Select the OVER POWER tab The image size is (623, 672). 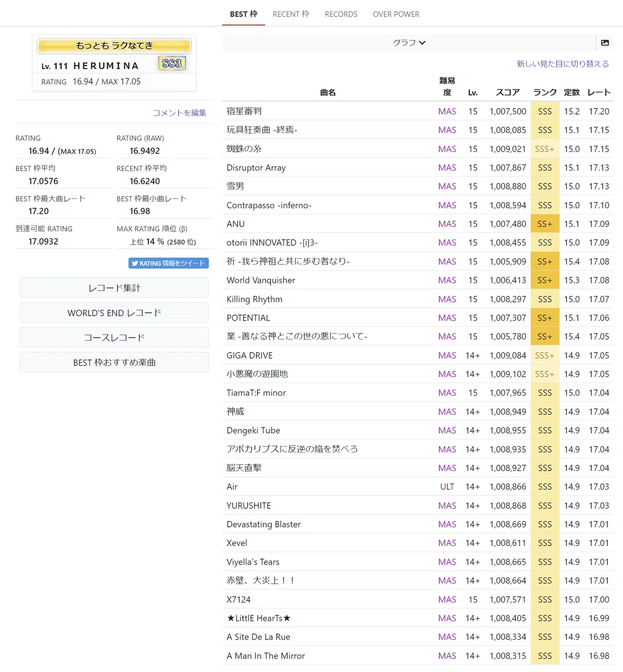pos(396,14)
